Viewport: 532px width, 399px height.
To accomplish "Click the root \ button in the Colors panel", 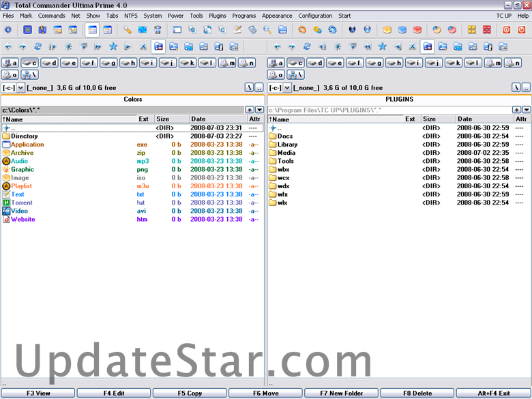I will pyautogui.click(x=249, y=88).
